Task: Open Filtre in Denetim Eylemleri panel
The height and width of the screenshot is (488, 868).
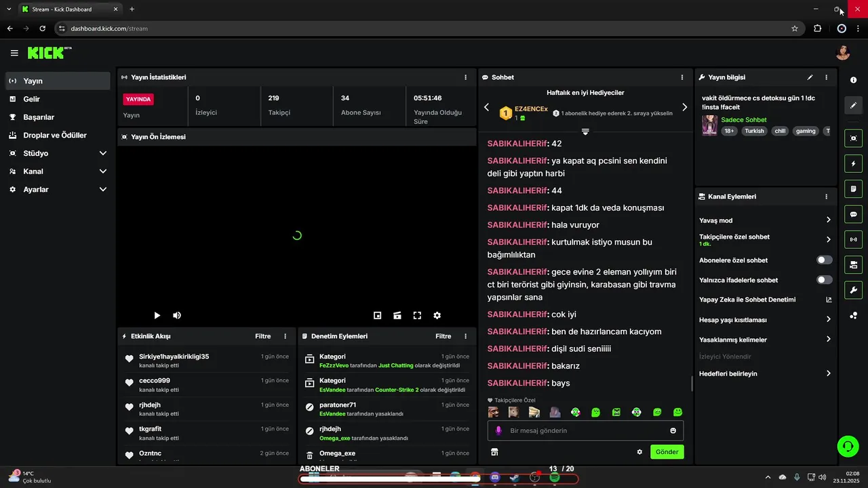Action: (x=443, y=336)
